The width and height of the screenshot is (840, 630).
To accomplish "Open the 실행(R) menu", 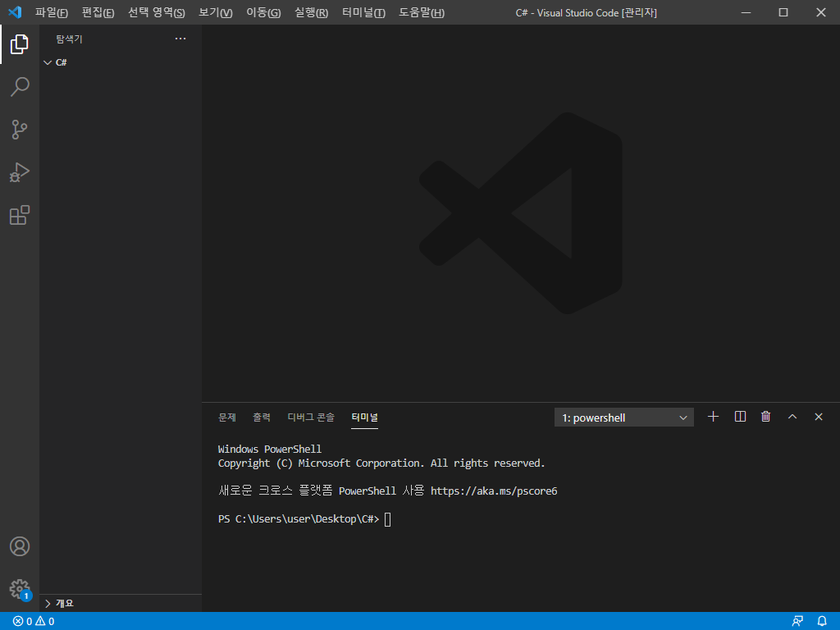I will click(311, 12).
